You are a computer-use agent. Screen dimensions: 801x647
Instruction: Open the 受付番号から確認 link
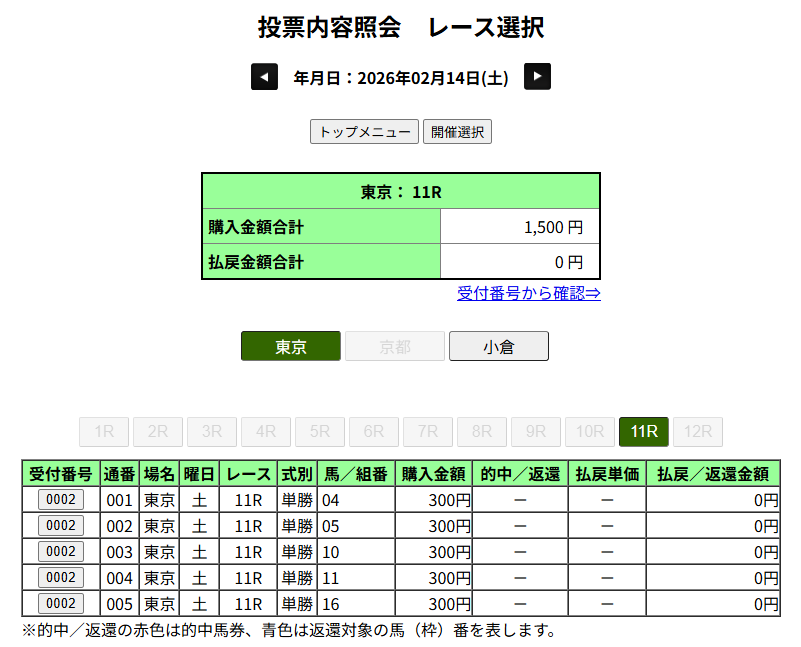[528, 293]
